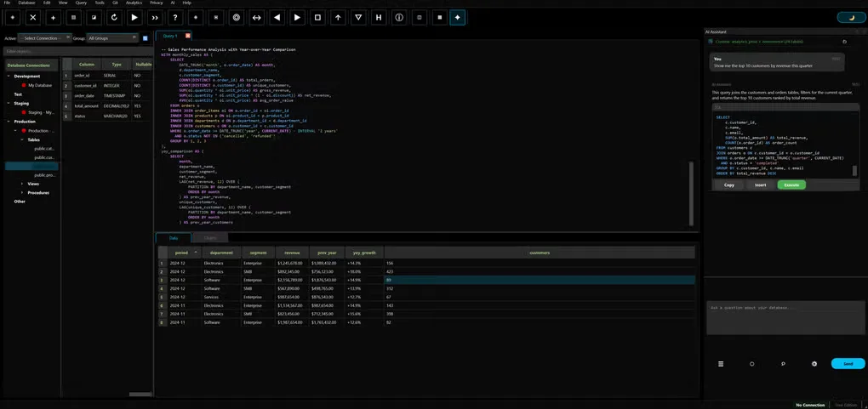Image resolution: width=868 pixels, height=409 pixels.
Task: Click the first toolbar icon, left of the X
Action: [12, 18]
